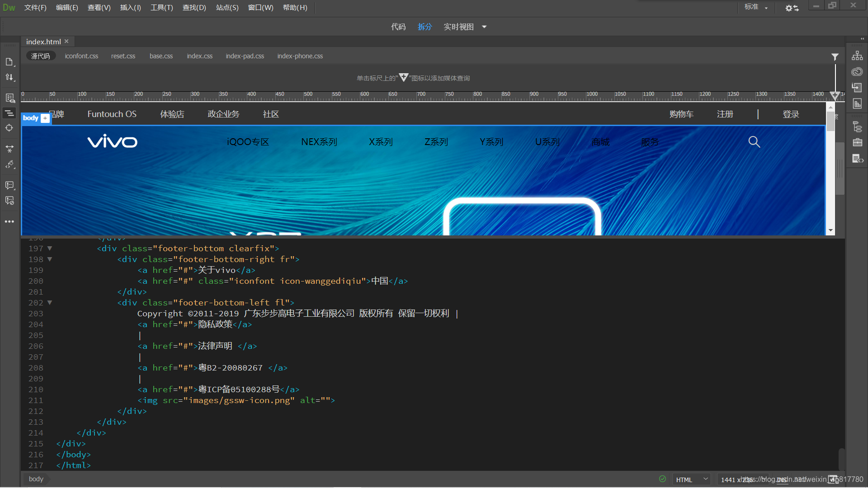This screenshot has height=488, width=868.
Task: Open the 插入(I) menu
Action: pos(131,8)
